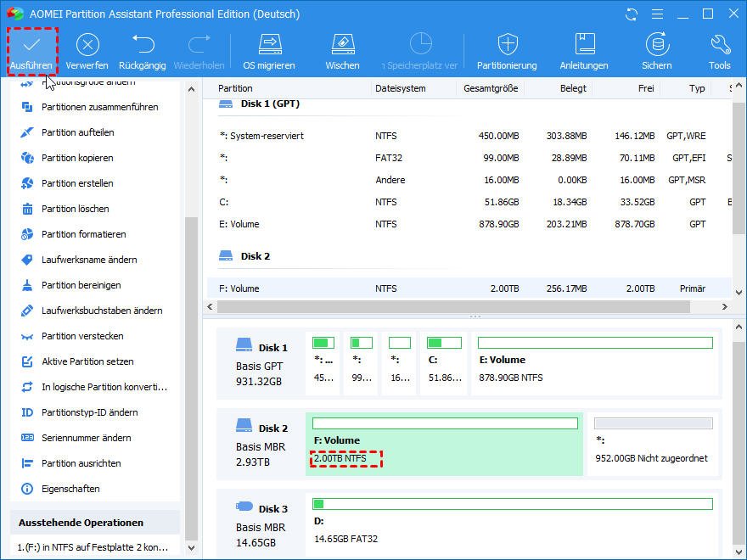The image size is (747, 560).
Task: Open the Tools wrench menu
Action: 719,45
